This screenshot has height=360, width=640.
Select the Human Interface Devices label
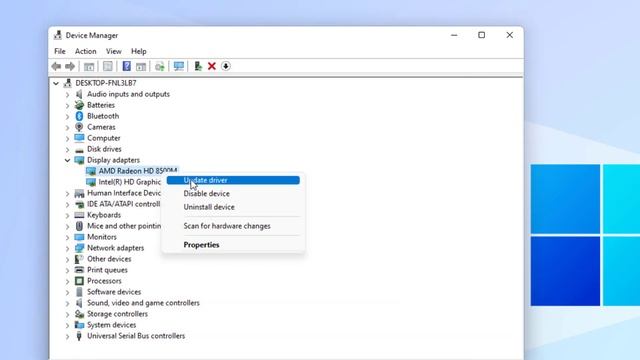(124, 193)
